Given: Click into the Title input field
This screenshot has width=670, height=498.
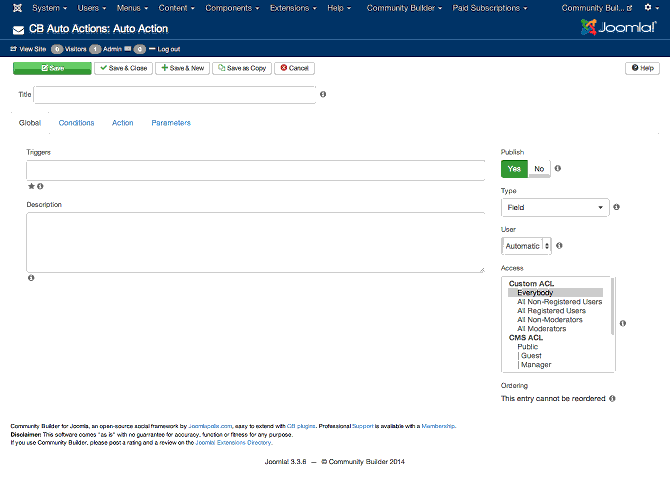Looking at the screenshot, I should click(175, 94).
